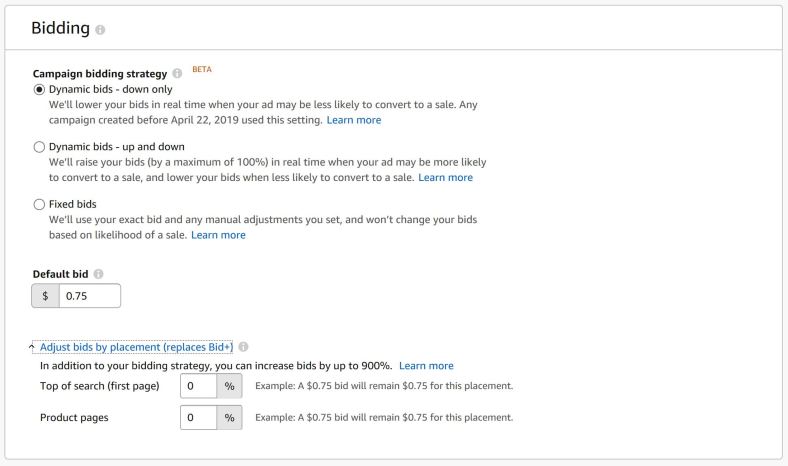Click percent symbol beside Product pages field

pos(229,417)
